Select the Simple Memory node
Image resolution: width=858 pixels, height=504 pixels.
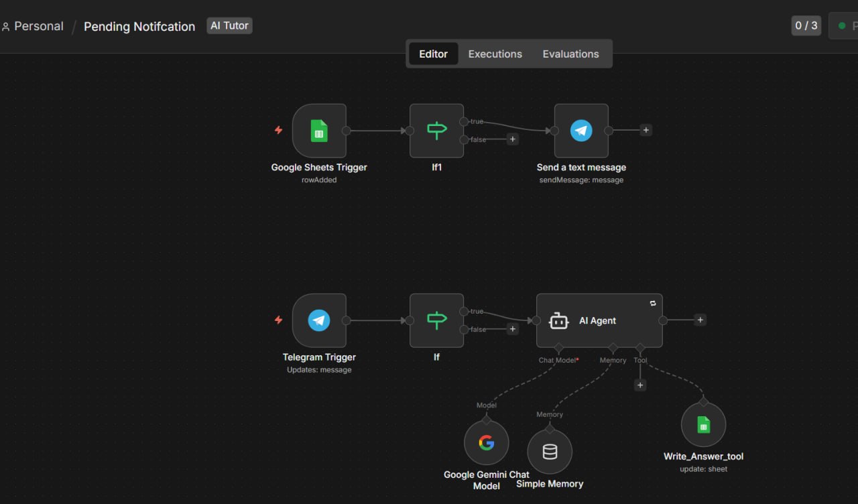pos(550,452)
